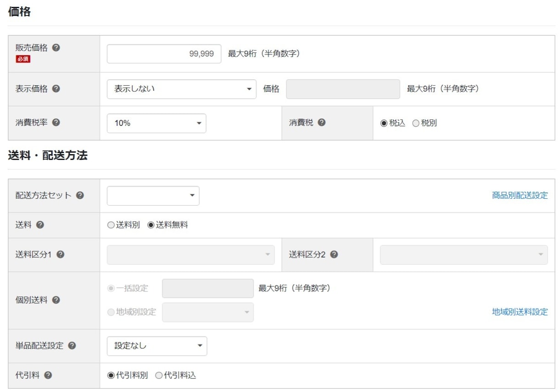The width and height of the screenshot is (560, 392).
Task: Select the 一括設定 radio button
Action: tap(111, 288)
